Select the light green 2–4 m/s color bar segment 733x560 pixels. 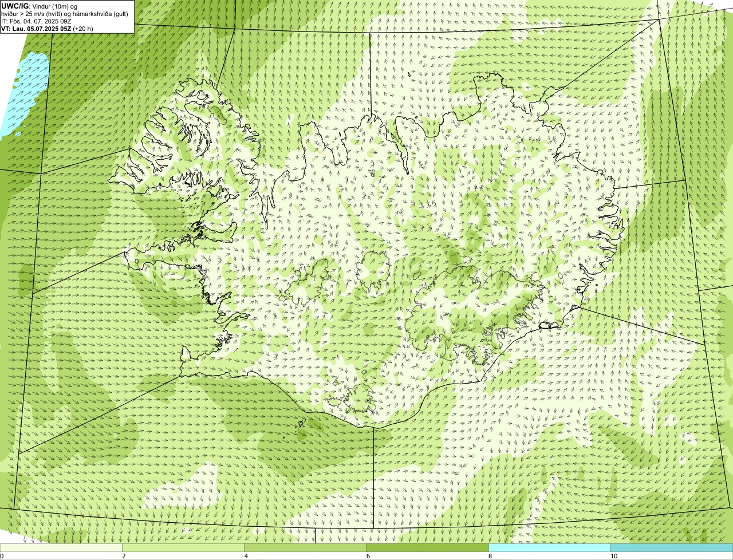coord(183,547)
